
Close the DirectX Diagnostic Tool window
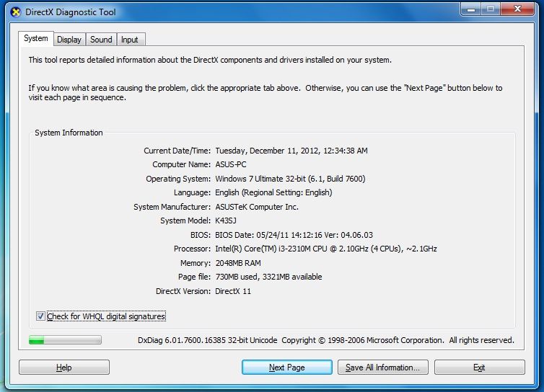click(517, 9)
